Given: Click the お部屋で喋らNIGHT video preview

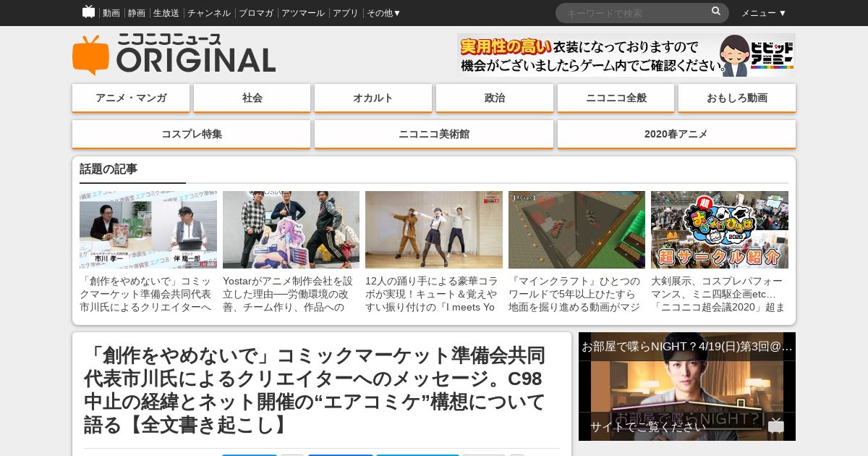Looking at the screenshot, I should [687, 387].
